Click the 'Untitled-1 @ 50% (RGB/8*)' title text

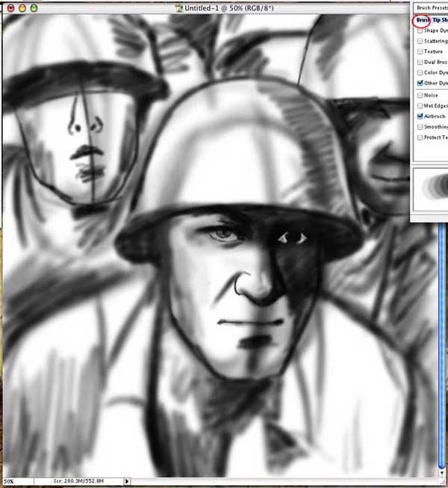pos(229,8)
